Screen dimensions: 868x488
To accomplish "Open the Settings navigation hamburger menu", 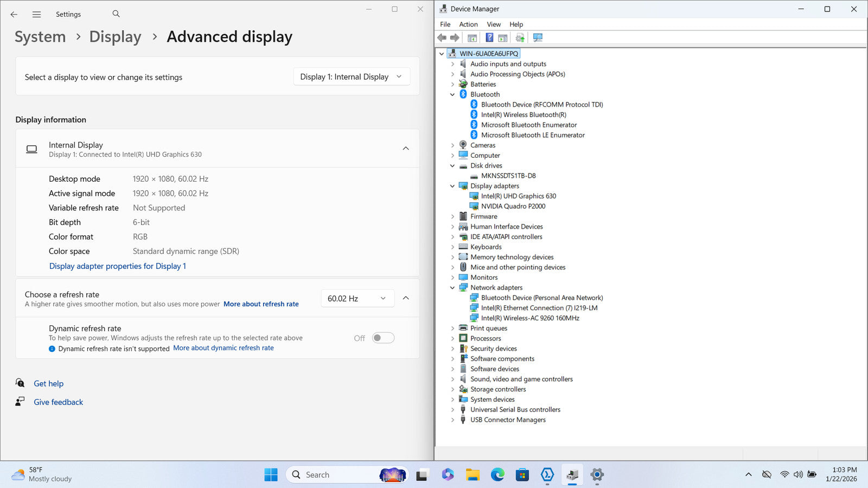I will point(36,15).
